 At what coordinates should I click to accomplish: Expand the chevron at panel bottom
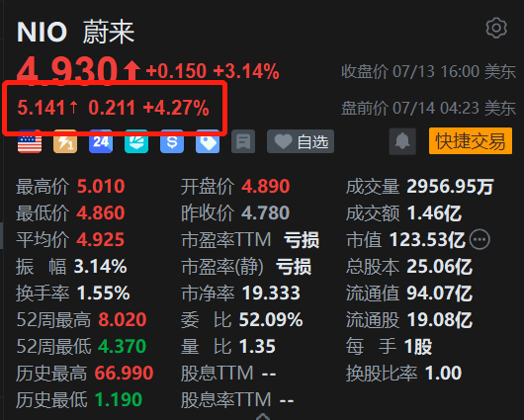263,416
